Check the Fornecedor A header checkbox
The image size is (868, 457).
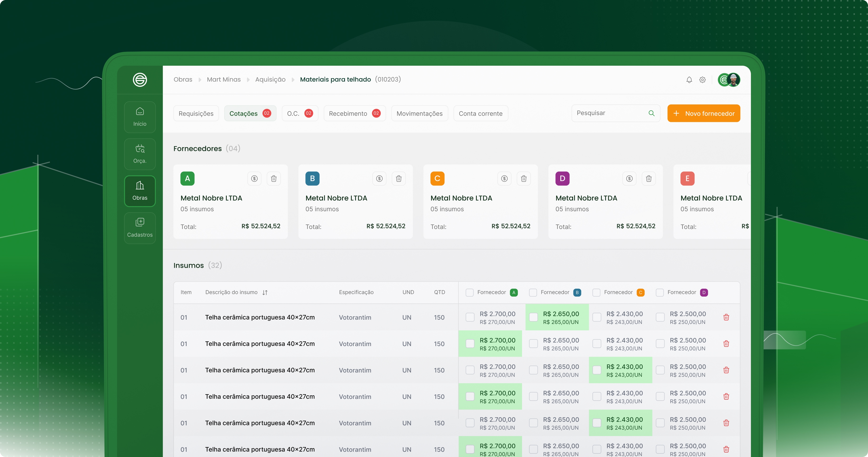(470, 293)
